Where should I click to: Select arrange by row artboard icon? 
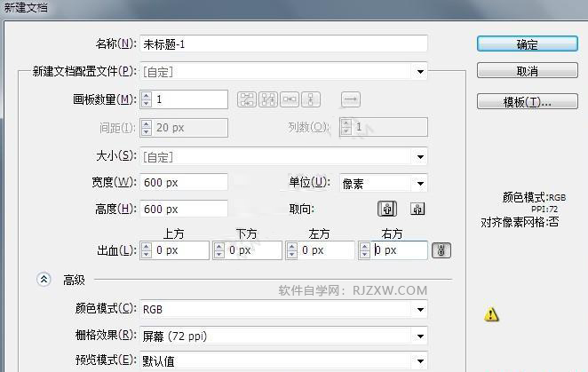coord(290,99)
